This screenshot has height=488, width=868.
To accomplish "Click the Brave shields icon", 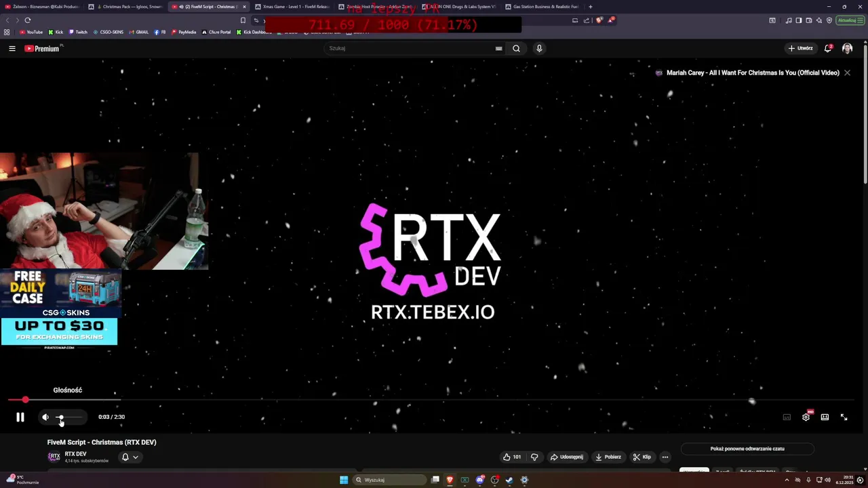I will click(599, 20).
